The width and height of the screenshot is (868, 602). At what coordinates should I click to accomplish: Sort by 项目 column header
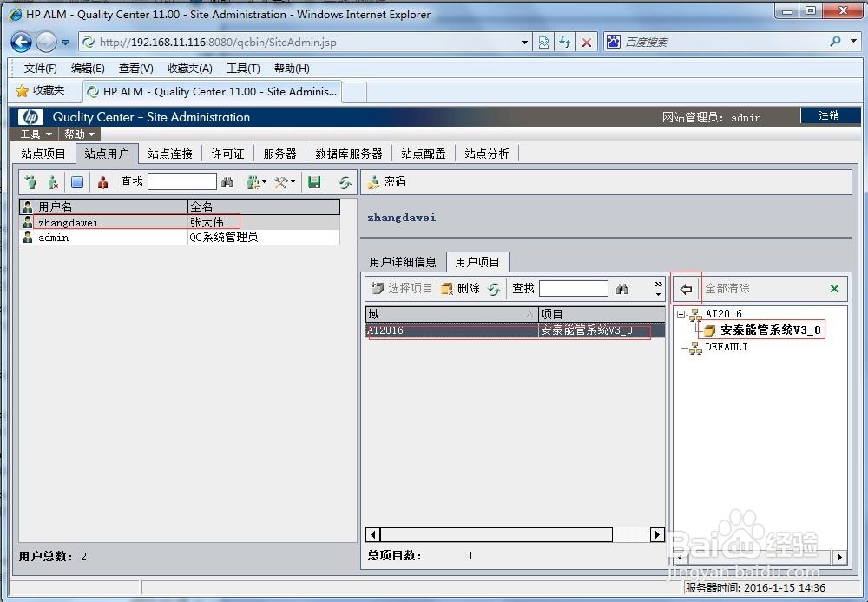[602, 314]
